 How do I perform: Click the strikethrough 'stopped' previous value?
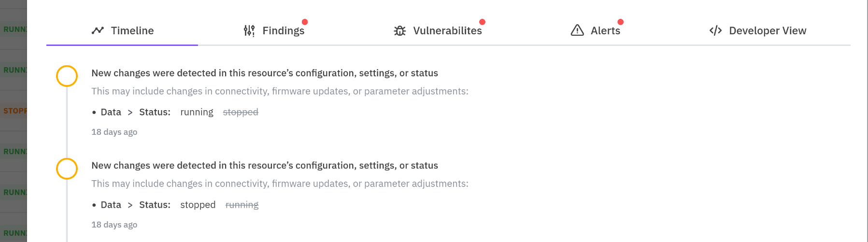241,112
